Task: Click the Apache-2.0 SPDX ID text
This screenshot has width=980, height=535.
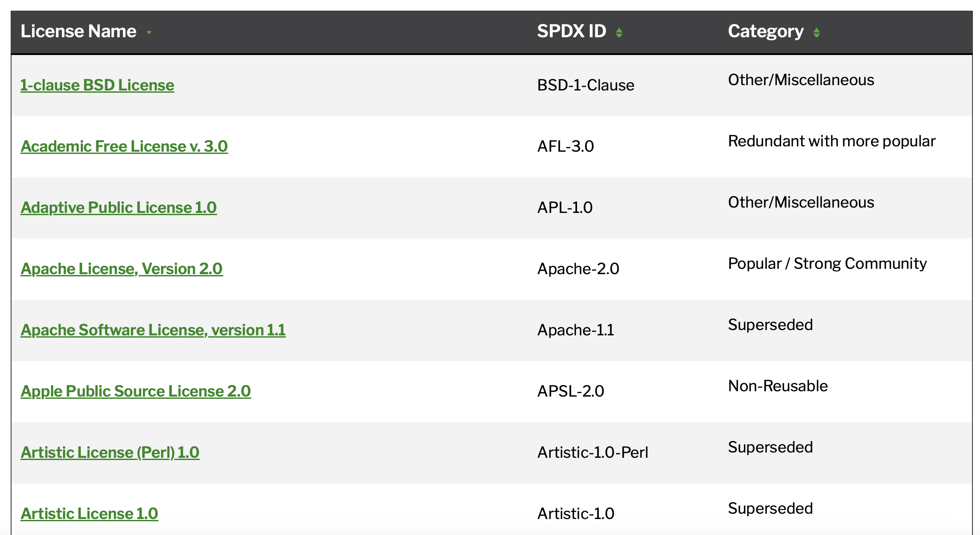Action: coord(578,269)
